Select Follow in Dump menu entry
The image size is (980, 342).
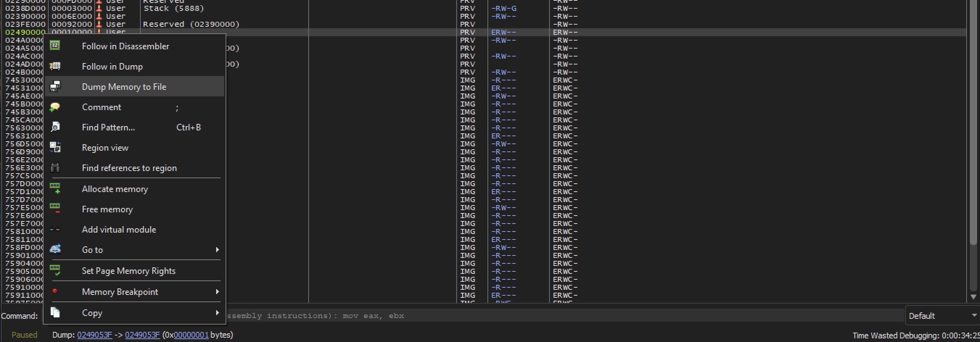pos(134,66)
